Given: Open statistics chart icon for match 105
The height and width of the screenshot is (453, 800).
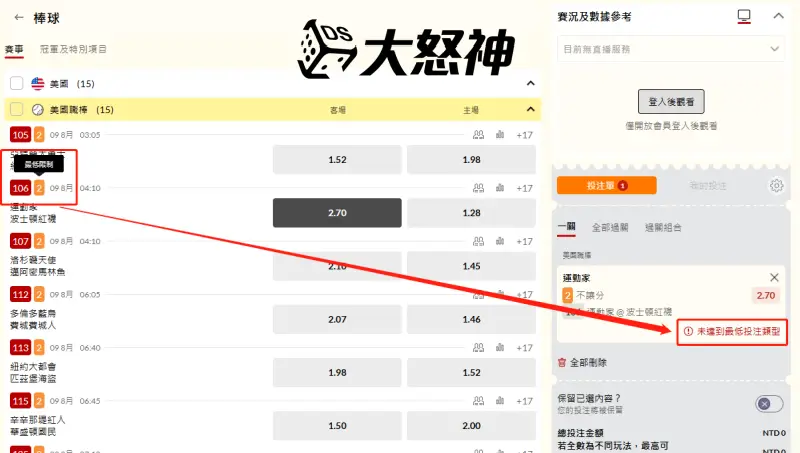Looking at the screenshot, I should click(500, 135).
